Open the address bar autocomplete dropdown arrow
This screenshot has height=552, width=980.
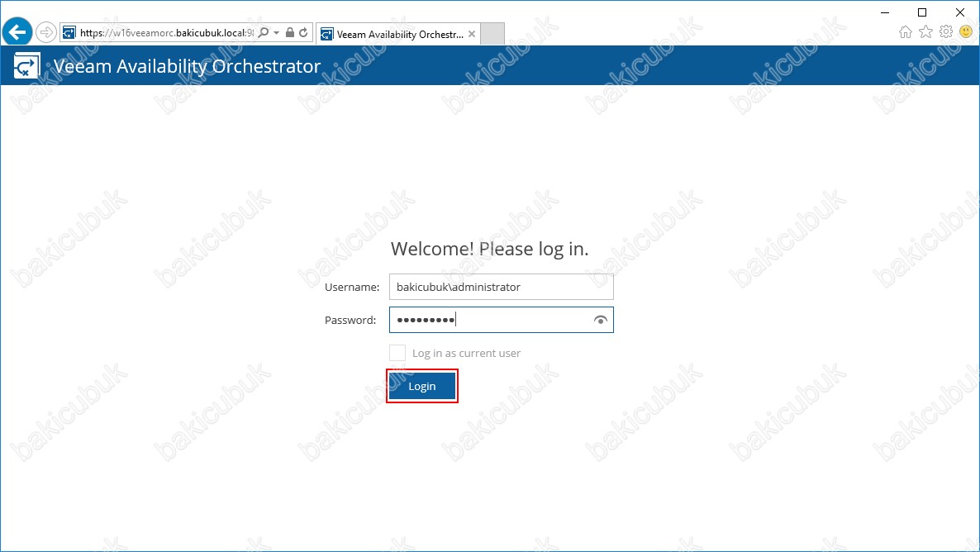coord(276,32)
